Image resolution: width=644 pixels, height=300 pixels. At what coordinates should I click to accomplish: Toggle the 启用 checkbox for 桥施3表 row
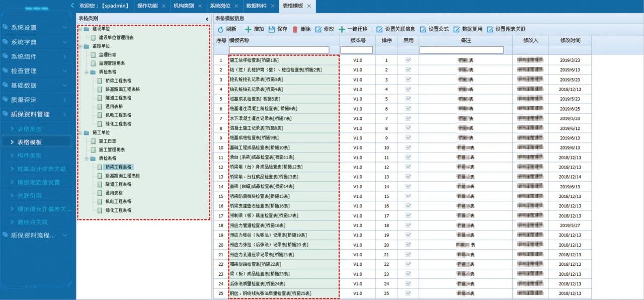pyautogui.click(x=408, y=80)
